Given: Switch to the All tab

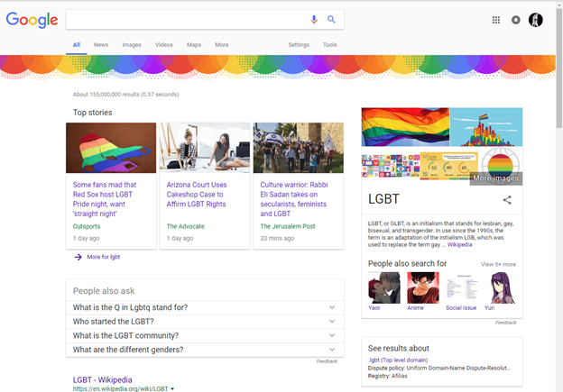Looking at the screenshot, I should 77,45.
